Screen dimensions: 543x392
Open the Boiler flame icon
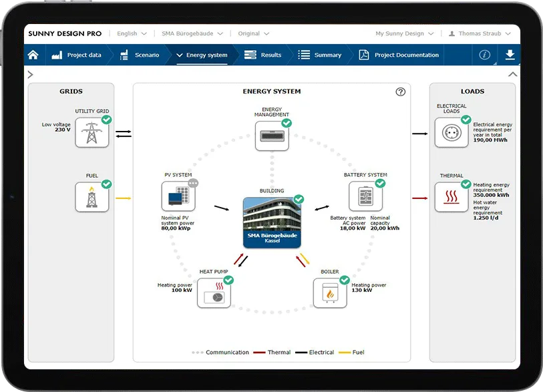[330, 293]
